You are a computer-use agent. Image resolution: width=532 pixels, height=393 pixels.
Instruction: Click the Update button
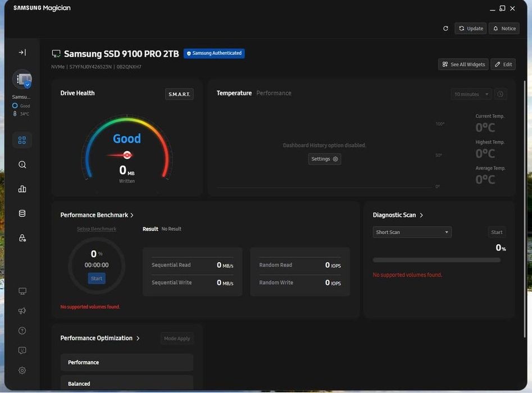point(471,29)
